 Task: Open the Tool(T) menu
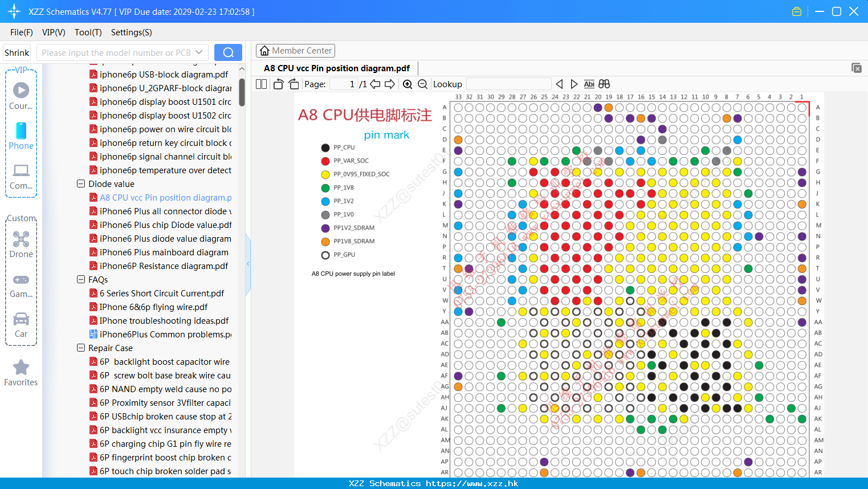tap(88, 32)
